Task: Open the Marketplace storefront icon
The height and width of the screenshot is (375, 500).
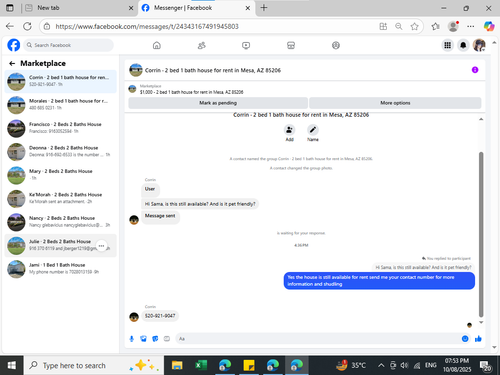Action: pyautogui.click(x=291, y=45)
